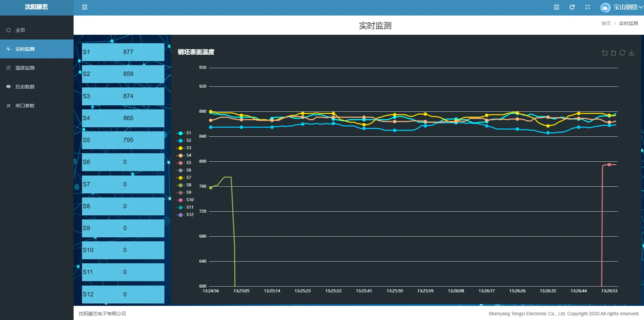Viewport: 644px width, 320px height.
Task: Click the chart zoom reset icon
Action: tap(614, 53)
